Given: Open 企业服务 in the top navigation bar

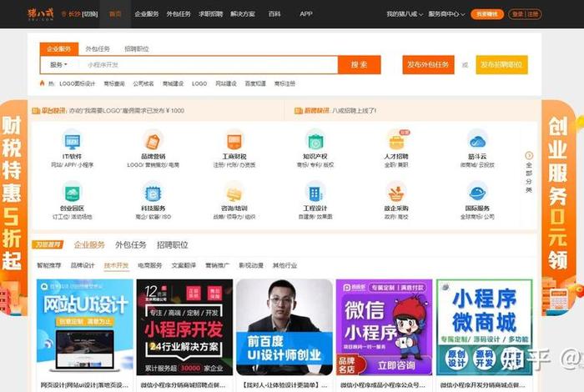Looking at the screenshot, I should click(147, 14).
